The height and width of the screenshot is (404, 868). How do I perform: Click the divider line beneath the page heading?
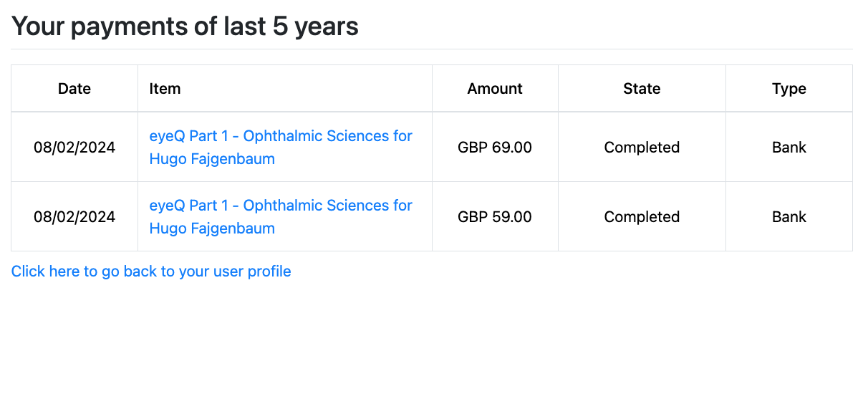[x=432, y=49]
